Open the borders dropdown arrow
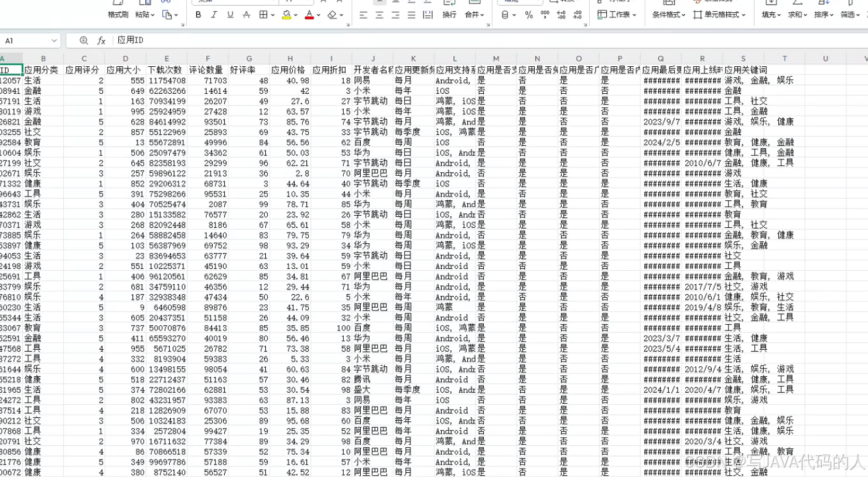 click(x=272, y=15)
